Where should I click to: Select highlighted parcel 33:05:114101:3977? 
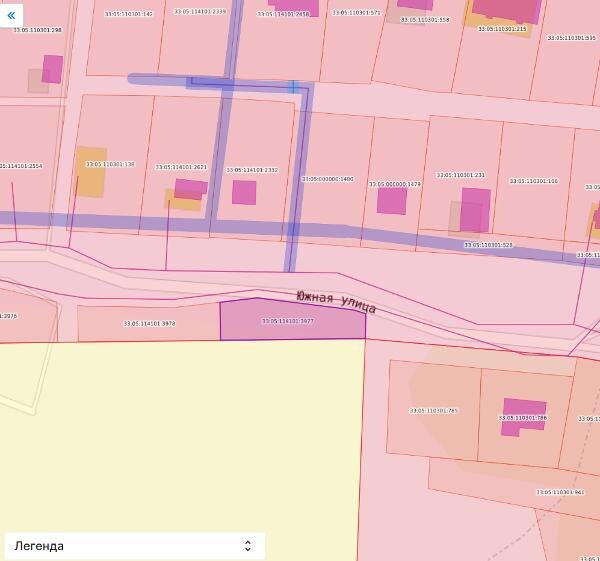pyautogui.click(x=293, y=319)
